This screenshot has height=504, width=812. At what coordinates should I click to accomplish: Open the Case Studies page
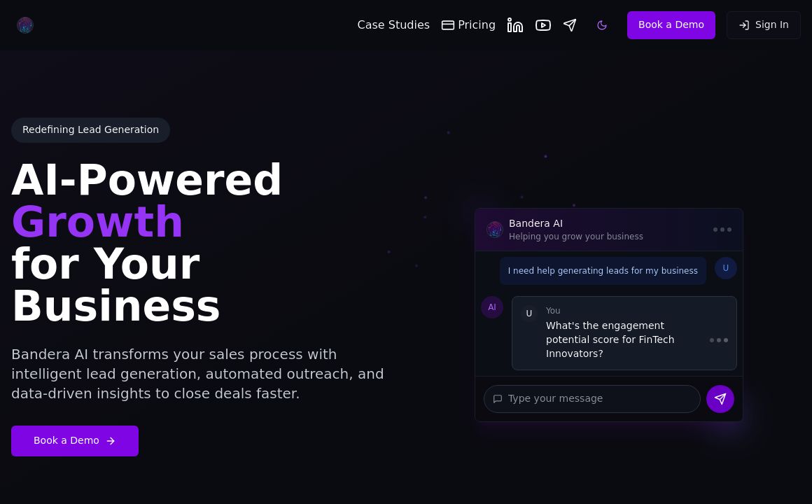[x=393, y=25]
